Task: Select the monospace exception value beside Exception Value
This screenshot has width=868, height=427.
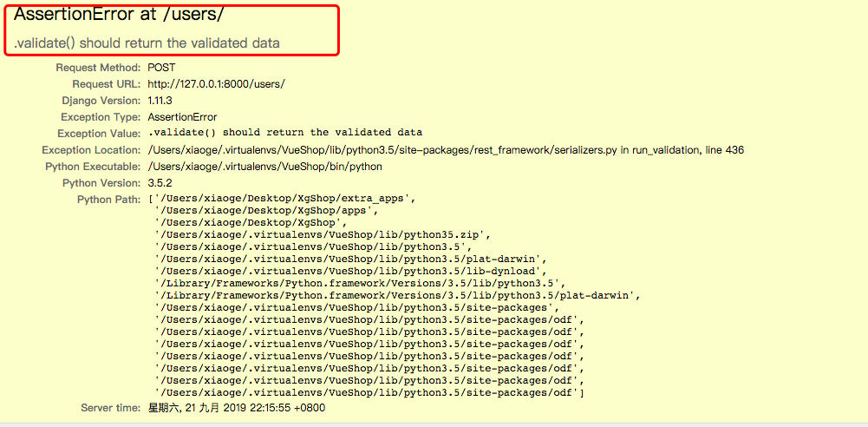Action: (285, 133)
